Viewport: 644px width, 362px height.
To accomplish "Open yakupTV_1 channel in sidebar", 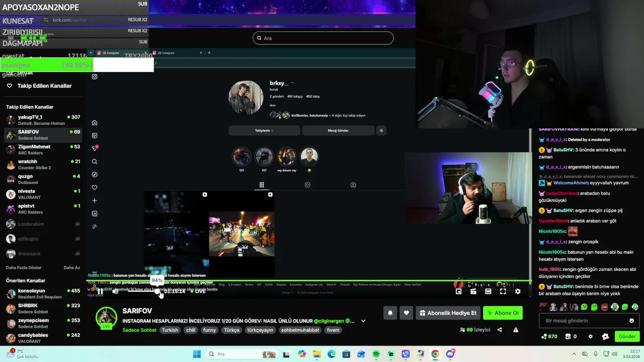I will (x=43, y=120).
